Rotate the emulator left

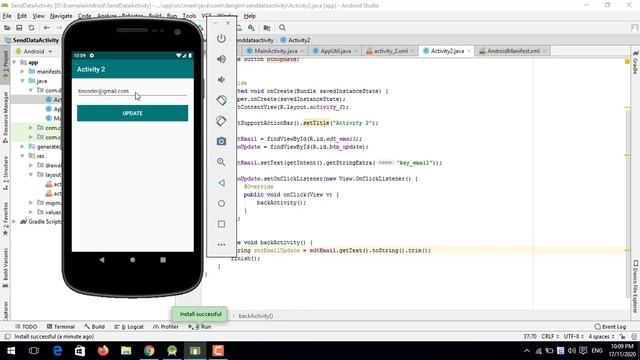click(221, 100)
